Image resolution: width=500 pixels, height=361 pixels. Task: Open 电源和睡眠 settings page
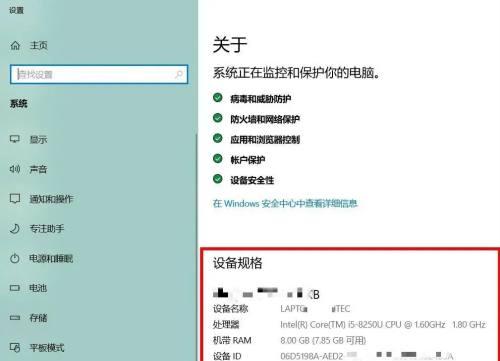click(x=51, y=258)
